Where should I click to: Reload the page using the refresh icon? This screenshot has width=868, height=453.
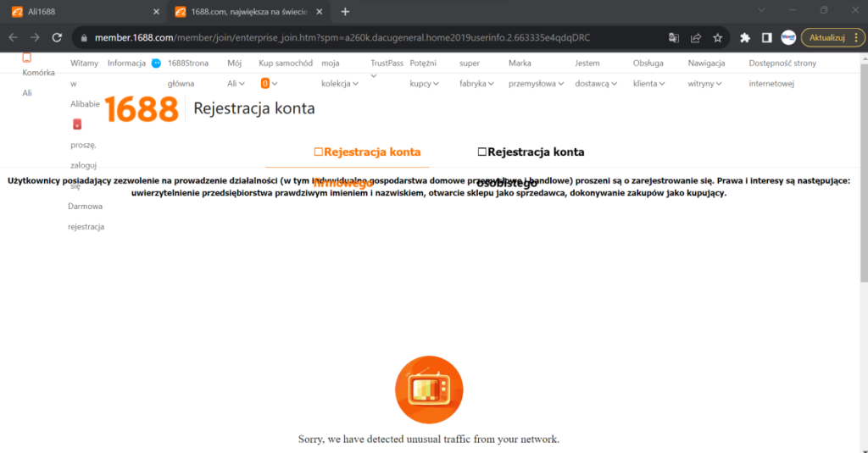coord(57,37)
